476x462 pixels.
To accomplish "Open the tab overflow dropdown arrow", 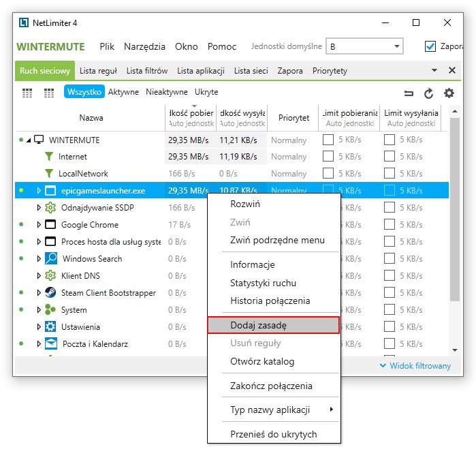I will tap(434, 70).
